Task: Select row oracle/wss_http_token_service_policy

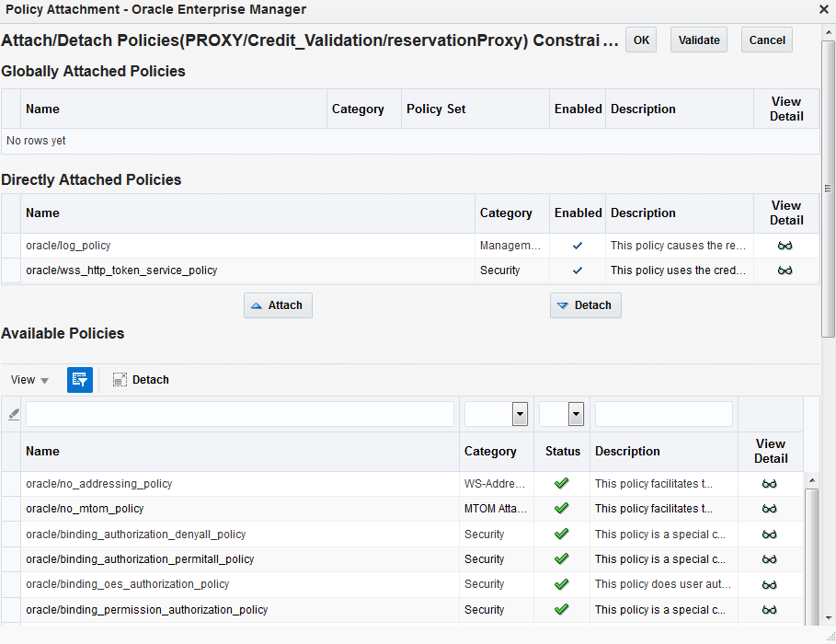Action: (x=410, y=270)
